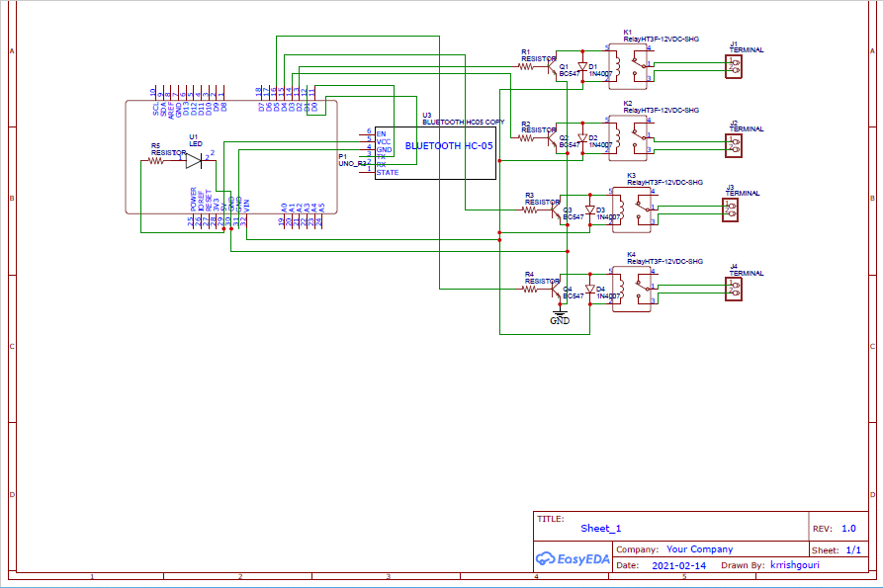Select the Q3 BC547 transistor symbol
Screen dimensions: 883x588
555,210
